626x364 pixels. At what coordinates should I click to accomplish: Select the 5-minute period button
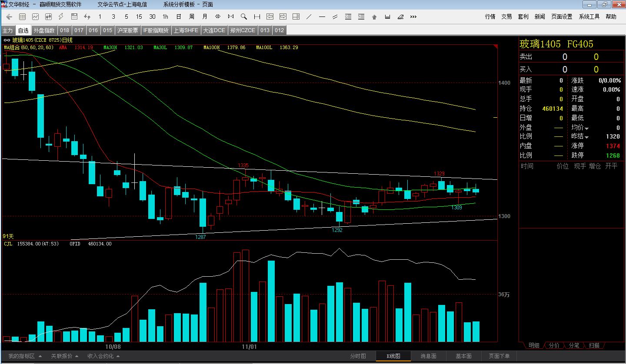127,17
